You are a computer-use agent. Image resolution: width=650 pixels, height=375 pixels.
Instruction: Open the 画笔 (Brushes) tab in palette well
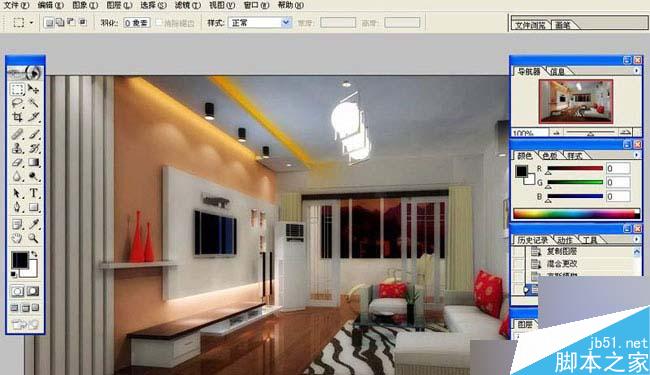pyautogui.click(x=563, y=25)
